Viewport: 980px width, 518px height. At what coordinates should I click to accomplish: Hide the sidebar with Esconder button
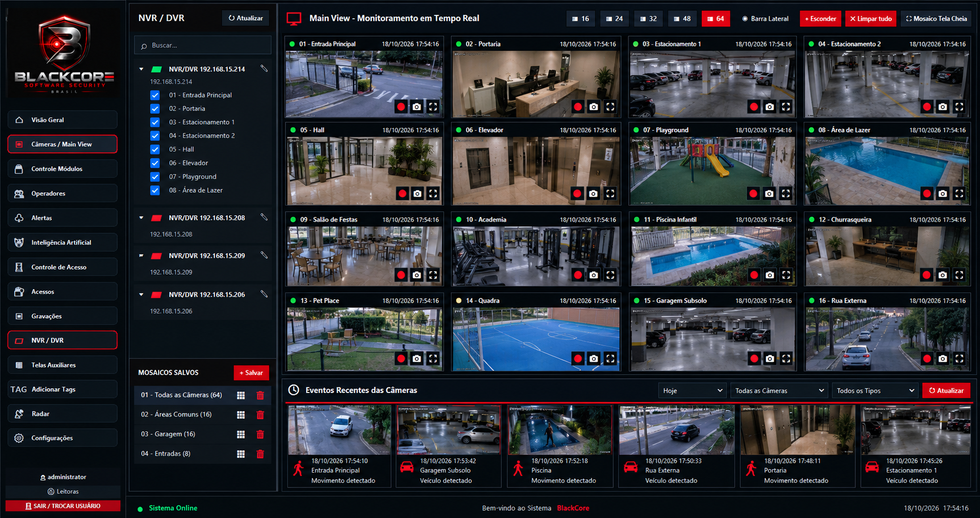pyautogui.click(x=820, y=19)
